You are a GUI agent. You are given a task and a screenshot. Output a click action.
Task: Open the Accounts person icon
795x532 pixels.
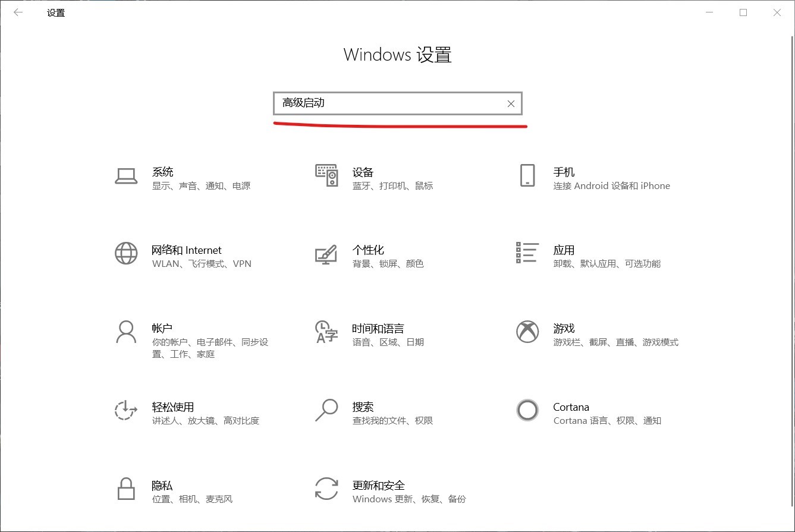pyautogui.click(x=126, y=332)
